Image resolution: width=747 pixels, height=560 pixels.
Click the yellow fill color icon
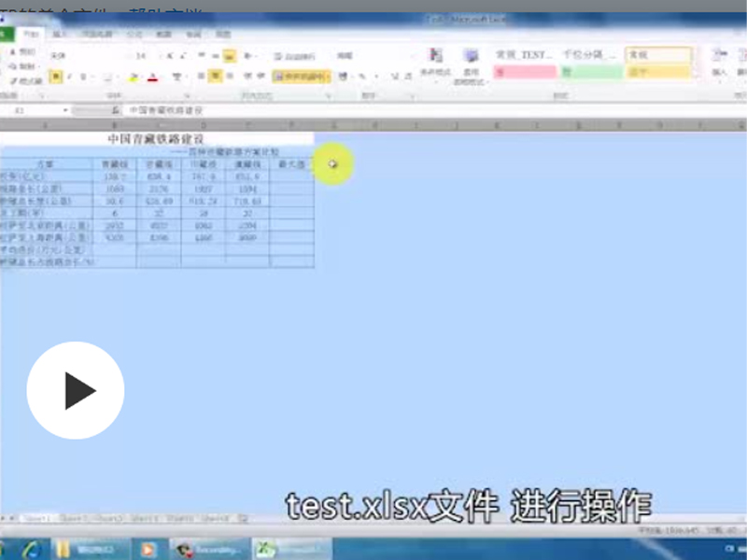[133, 77]
